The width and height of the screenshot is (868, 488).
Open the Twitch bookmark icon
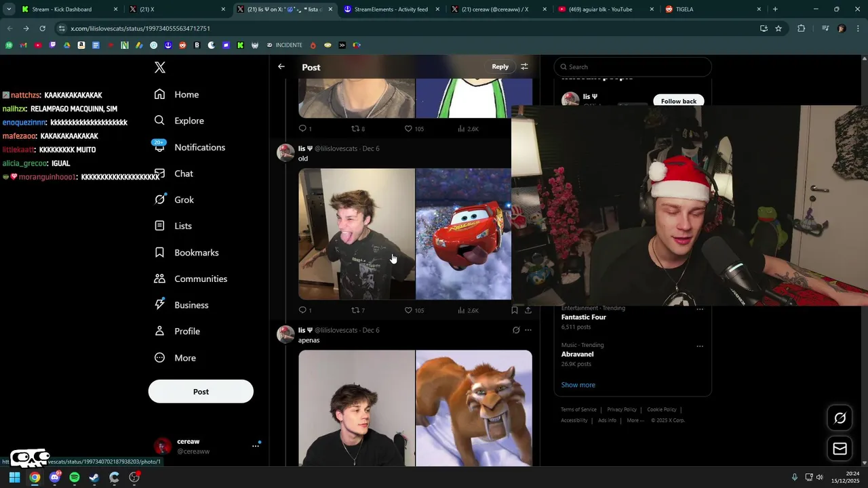[52, 45]
